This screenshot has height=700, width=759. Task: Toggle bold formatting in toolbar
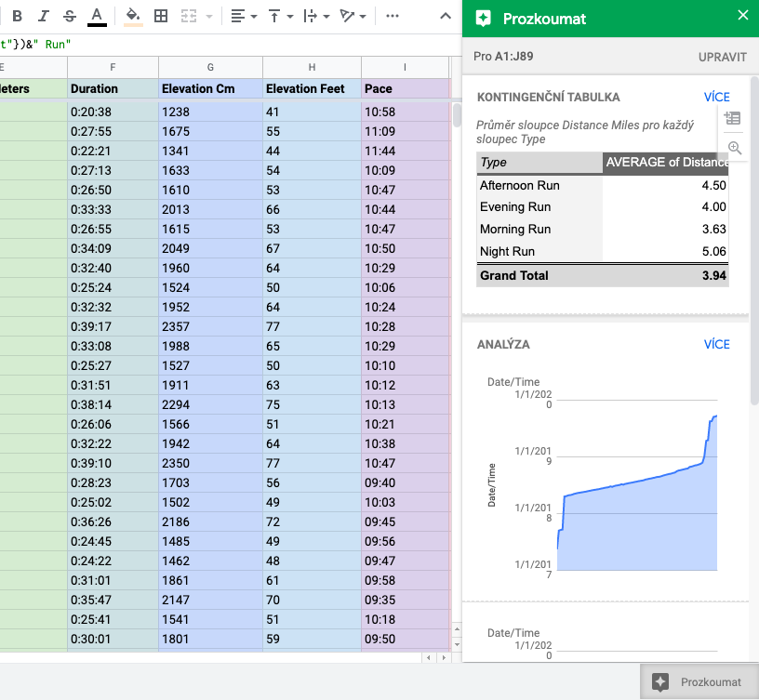(17, 16)
